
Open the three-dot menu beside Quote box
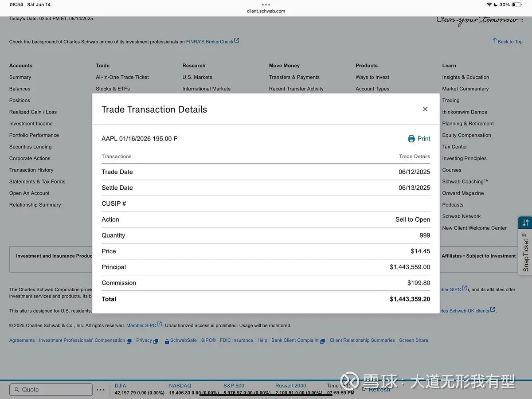pos(101,390)
